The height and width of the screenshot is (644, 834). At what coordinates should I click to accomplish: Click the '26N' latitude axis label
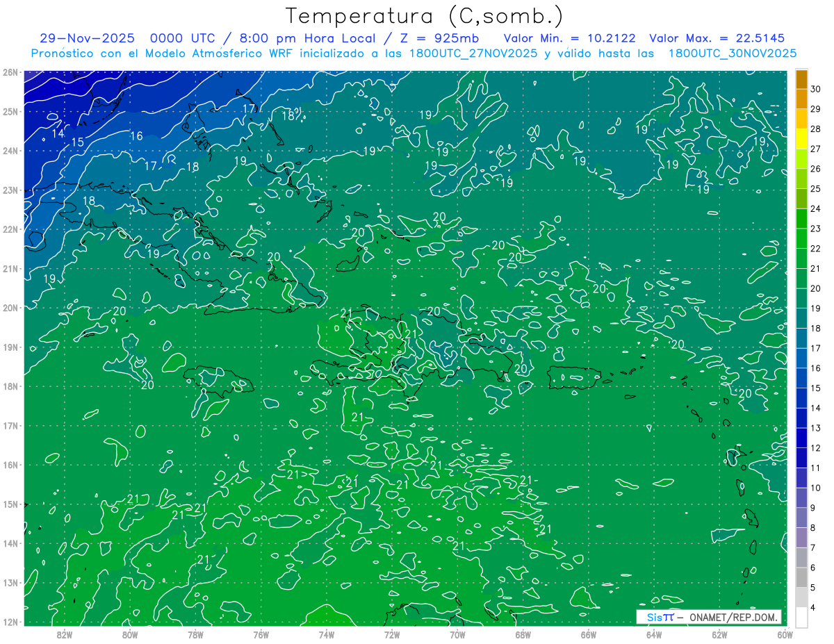click(10, 72)
